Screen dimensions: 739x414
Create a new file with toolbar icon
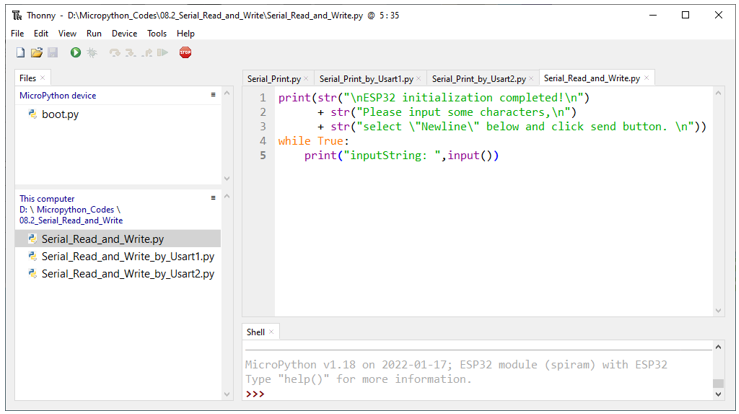20,52
